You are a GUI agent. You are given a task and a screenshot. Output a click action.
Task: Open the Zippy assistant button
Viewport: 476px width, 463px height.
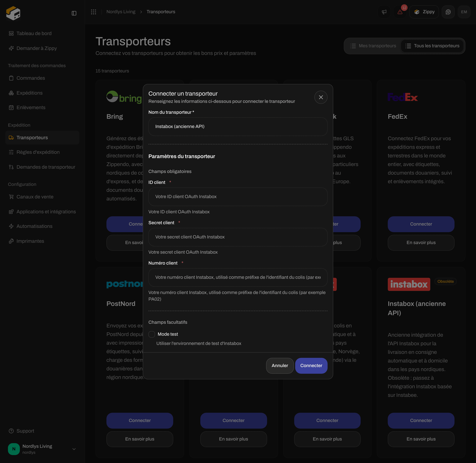click(x=424, y=12)
